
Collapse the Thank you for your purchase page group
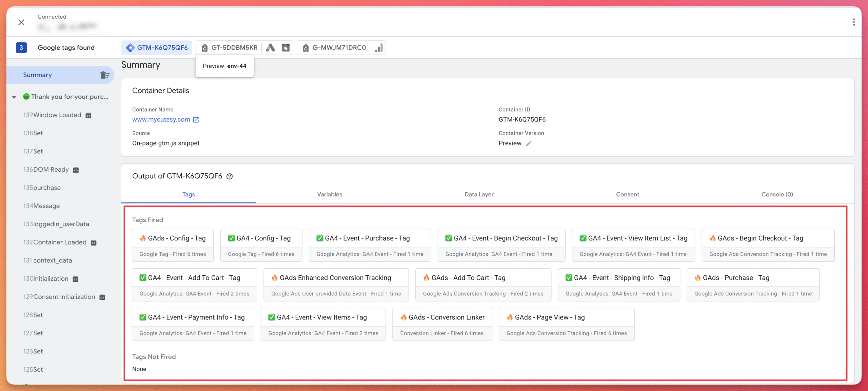(x=14, y=97)
